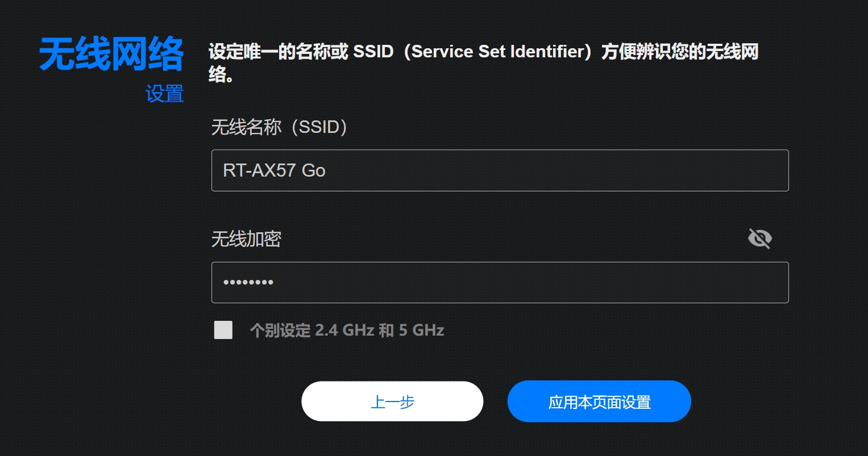868x456 pixels.
Task: Place the cursor on the masked password dots
Action: click(x=248, y=282)
